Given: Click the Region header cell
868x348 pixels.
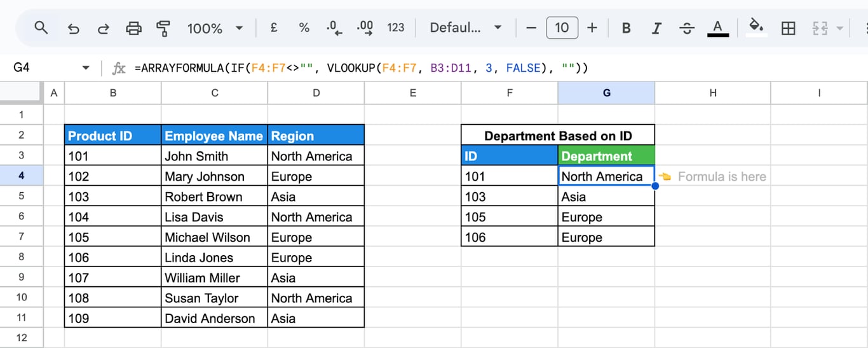Looking at the screenshot, I should tap(316, 136).
